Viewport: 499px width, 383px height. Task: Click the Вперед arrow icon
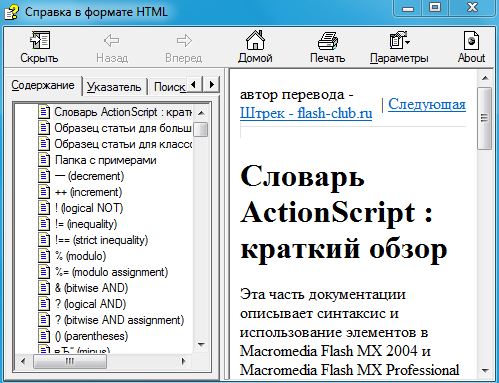click(184, 41)
